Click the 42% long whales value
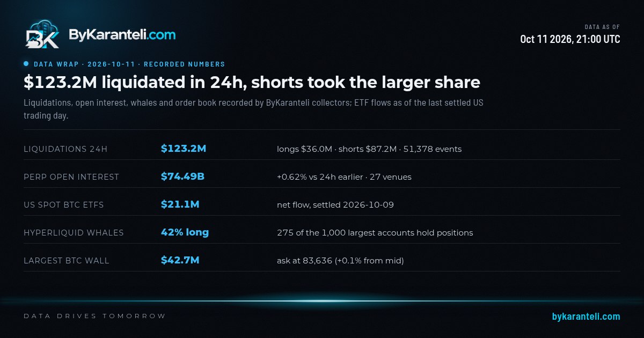Image resolution: width=644 pixels, height=338 pixels. point(185,232)
